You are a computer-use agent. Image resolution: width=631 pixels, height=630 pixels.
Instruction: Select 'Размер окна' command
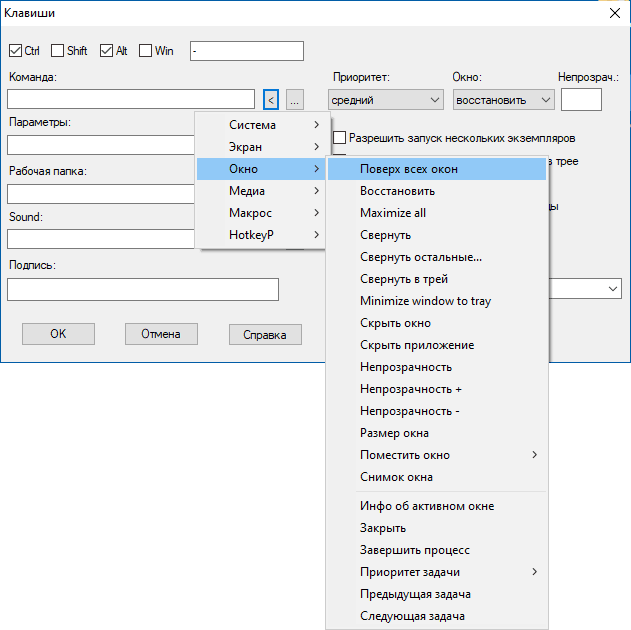pos(437,433)
